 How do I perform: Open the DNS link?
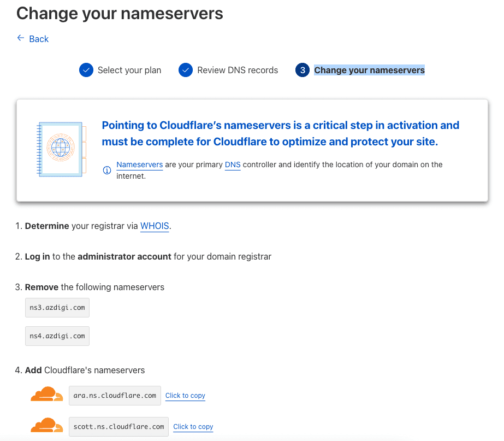[233, 164]
